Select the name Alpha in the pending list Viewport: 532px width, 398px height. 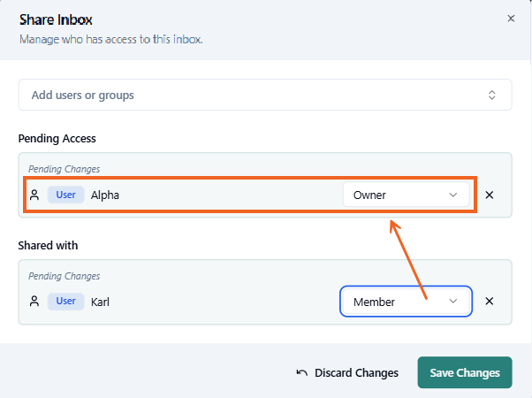(105, 195)
